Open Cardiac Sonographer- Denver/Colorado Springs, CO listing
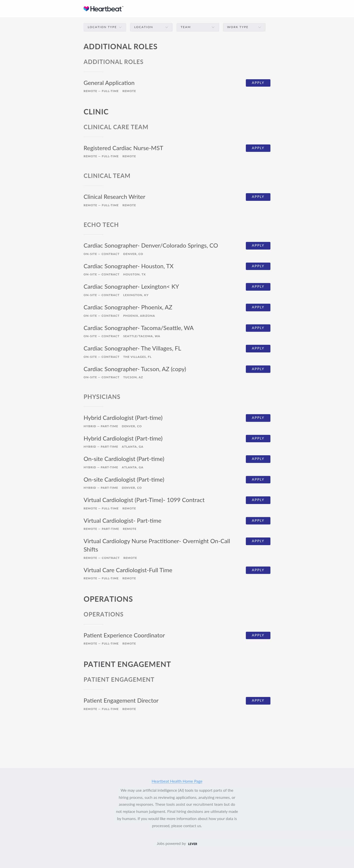Viewport: 354px width, 868px height. tap(150, 246)
